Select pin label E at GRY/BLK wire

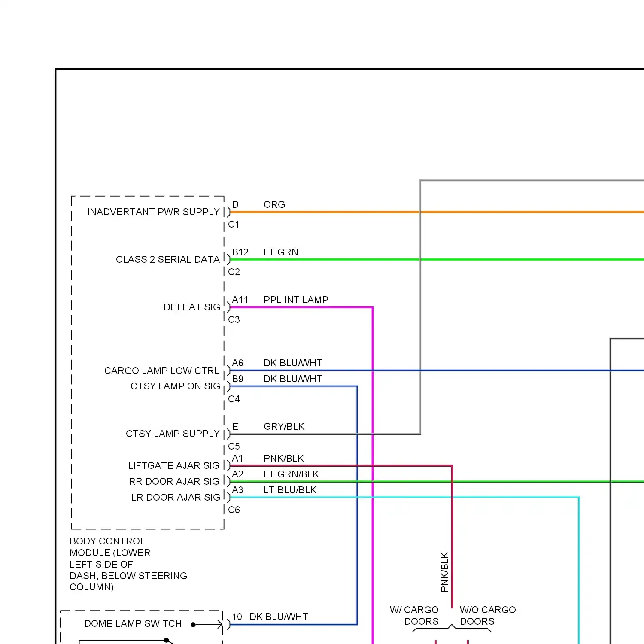235,426
